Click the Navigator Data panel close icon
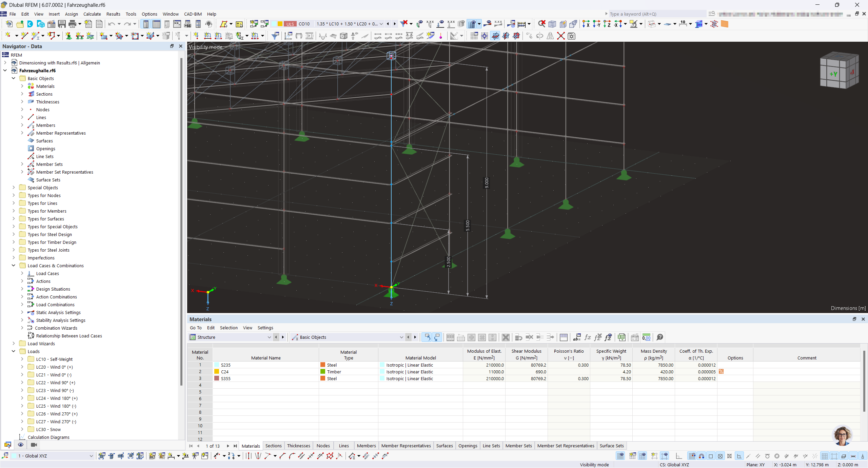Screen dimensions: 868x468 (x=180, y=46)
